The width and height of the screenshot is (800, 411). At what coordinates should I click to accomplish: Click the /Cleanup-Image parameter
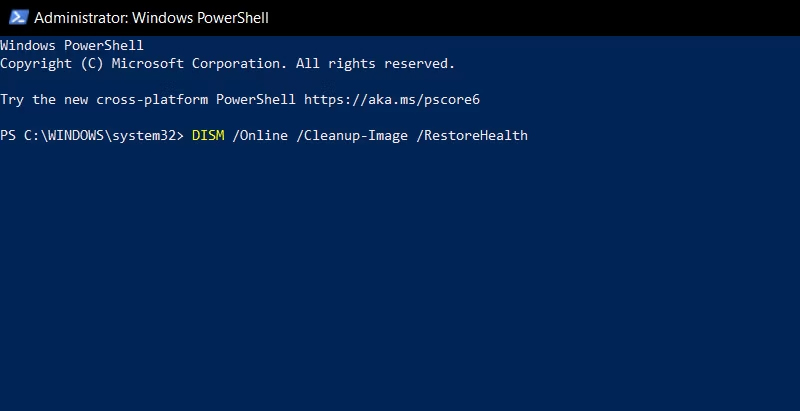point(352,136)
